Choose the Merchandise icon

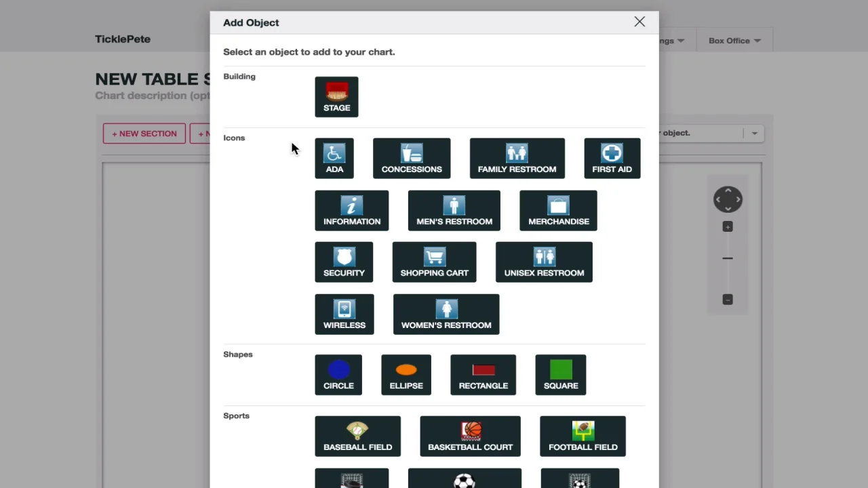click(x=558, y=211)
